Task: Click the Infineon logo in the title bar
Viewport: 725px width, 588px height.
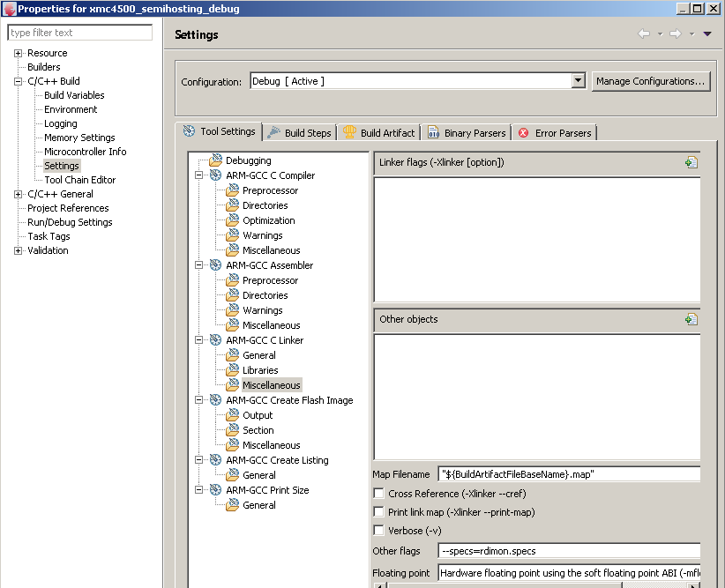Action: [x=8, y=8]
